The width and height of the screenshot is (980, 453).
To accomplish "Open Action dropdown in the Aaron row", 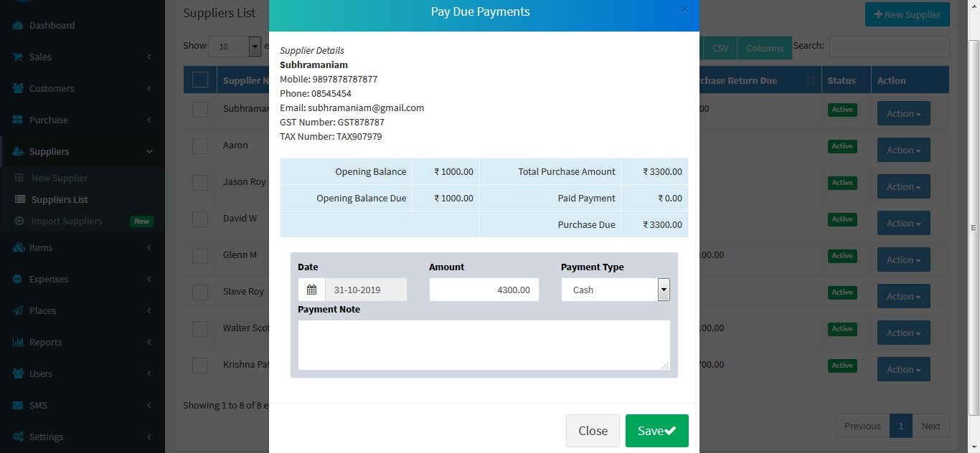I will 903,150.
